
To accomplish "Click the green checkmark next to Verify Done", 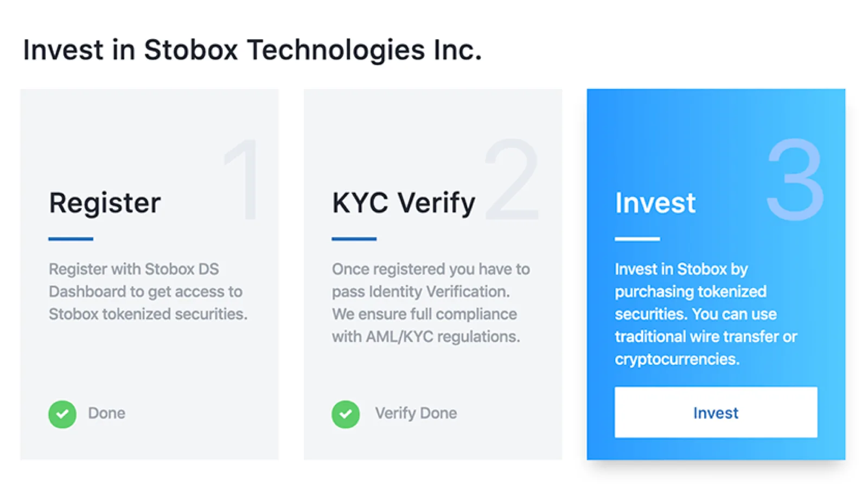I will [346, 414].
